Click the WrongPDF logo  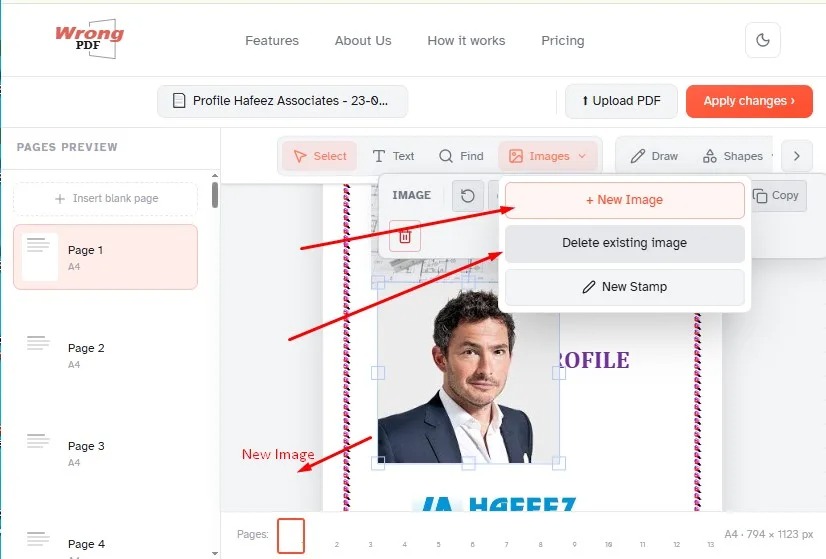(x=90, y=38)
